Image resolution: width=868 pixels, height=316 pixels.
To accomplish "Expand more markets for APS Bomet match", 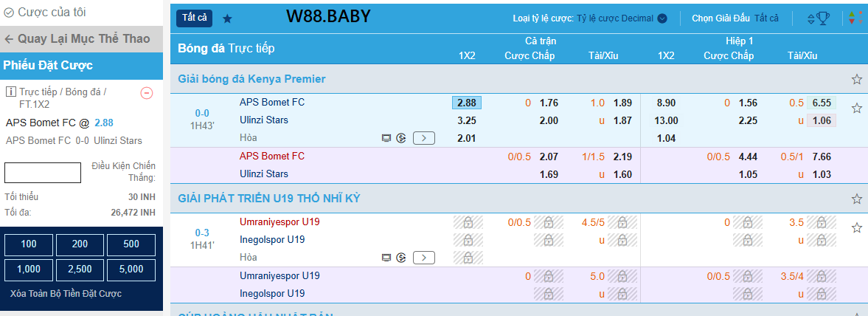I will click(x=424, y=137).
